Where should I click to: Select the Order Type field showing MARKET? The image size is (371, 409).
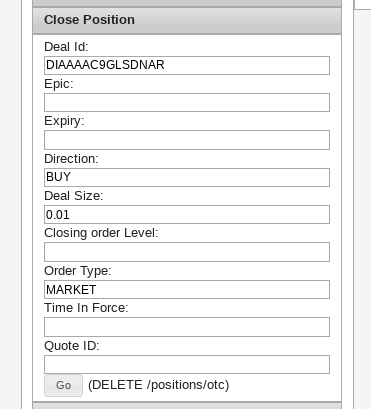[187, 289]
